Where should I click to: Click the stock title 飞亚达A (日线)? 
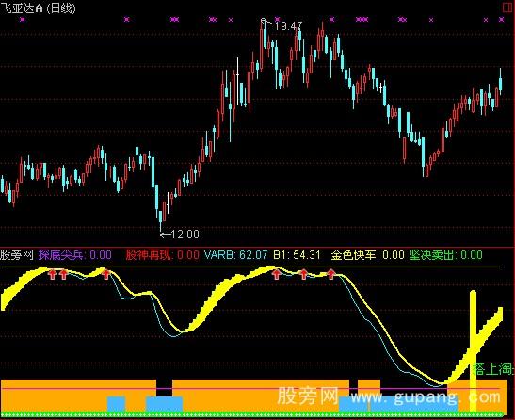pos(38,8)
